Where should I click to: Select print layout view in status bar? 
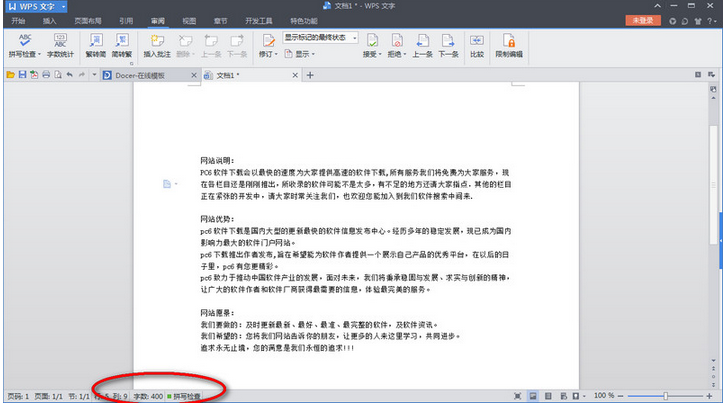(x=533, y=396)
